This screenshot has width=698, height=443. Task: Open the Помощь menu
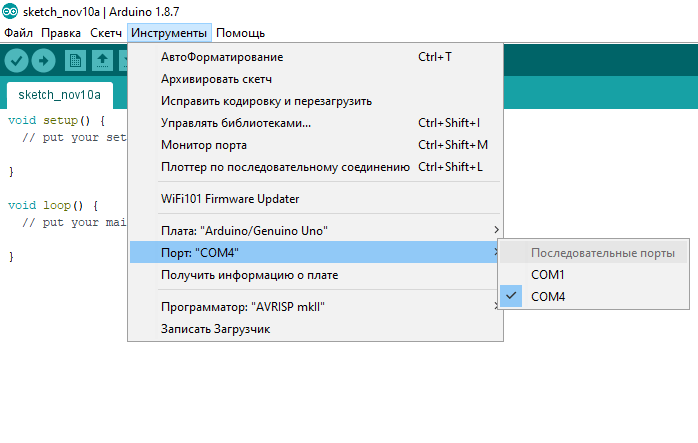(x=240, y=33)
